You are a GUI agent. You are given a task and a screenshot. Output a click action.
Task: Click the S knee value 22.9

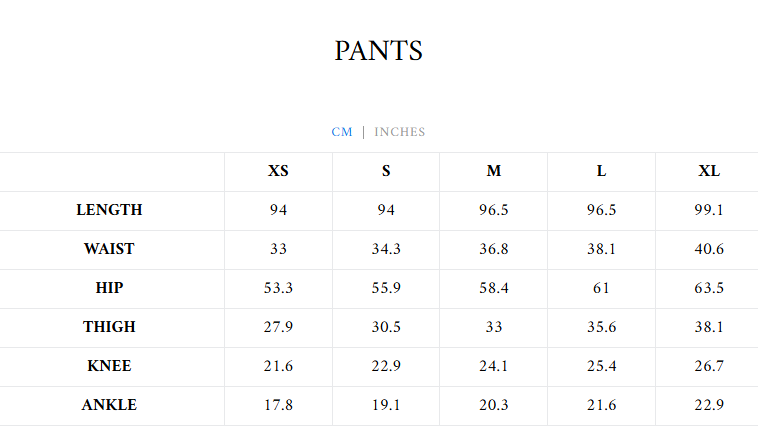pyautogui.click(x=386, y=366)
